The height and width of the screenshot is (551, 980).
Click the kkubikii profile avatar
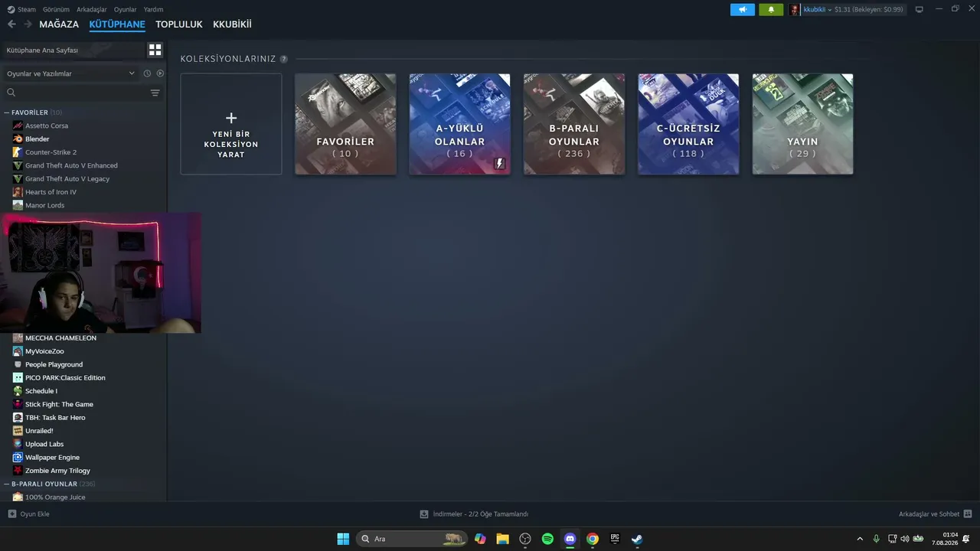click(795, 9)
